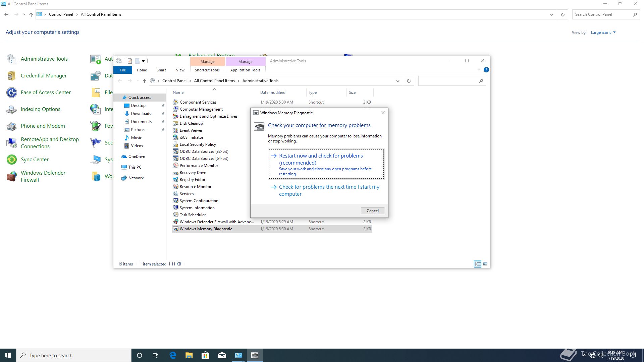Open Windows Start menu
This screenshot has height=362, width=644.
coord(8,355)
